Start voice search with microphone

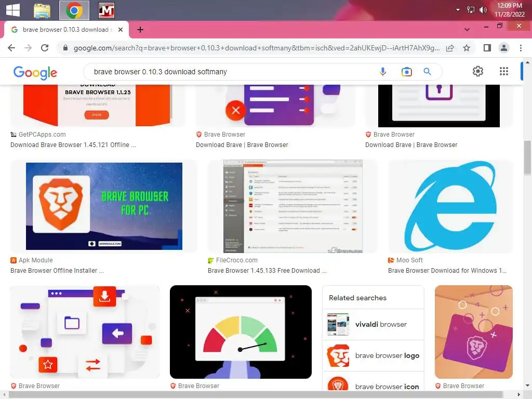pos(383,72)
